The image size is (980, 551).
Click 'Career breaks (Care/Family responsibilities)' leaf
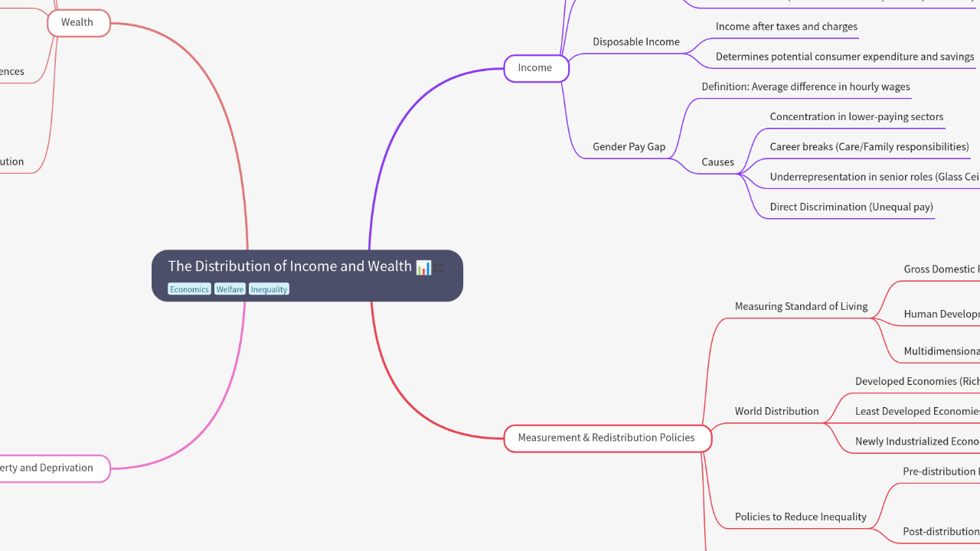coord(869,147)
